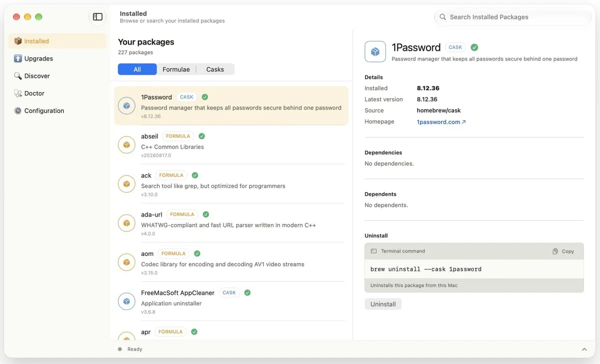Click the ada-url package icon
This screenshot has width=600, height=364.
tap(126, 223)
